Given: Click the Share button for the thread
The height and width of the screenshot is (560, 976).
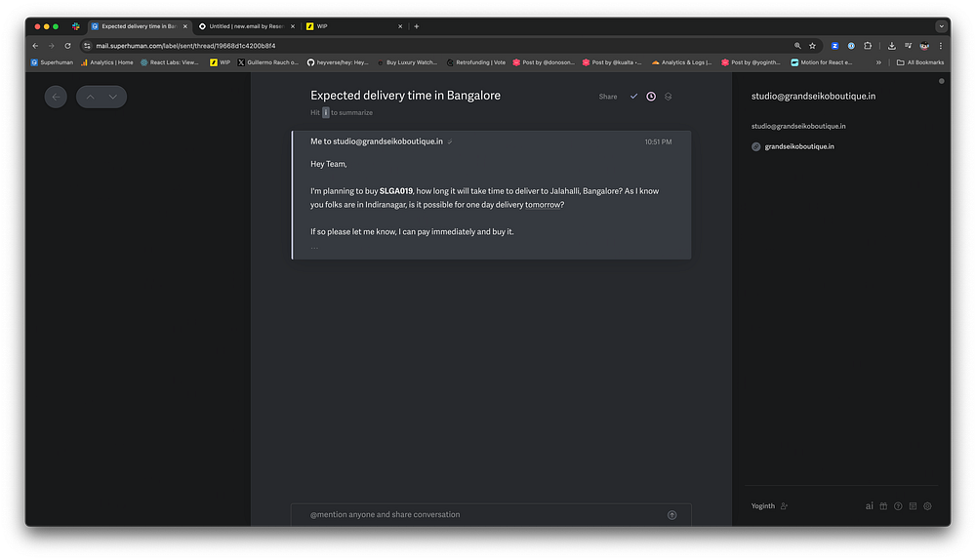Looking at the screenshot, I should pos(608,97).
